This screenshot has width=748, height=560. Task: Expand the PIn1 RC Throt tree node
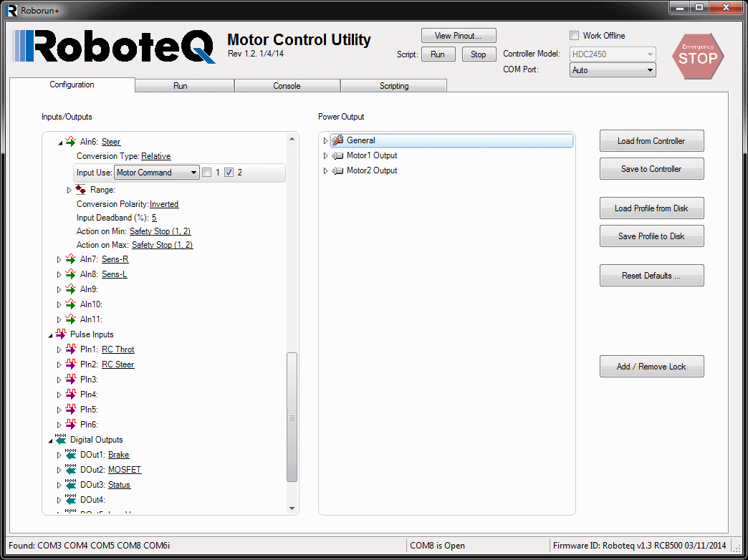click(x=59, y=349)
